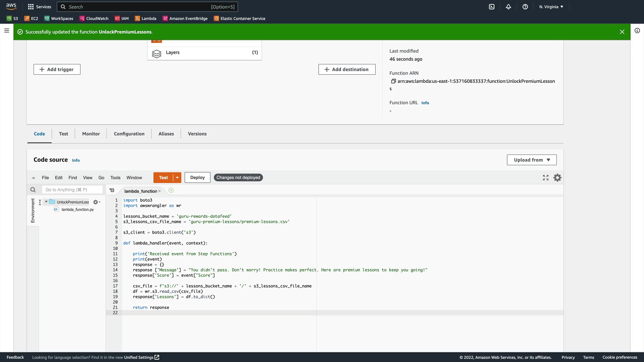The width and height of the screenshot is (644, 362).
Task: Open the CloudShell terminal icon
Action: click(492, 7)
